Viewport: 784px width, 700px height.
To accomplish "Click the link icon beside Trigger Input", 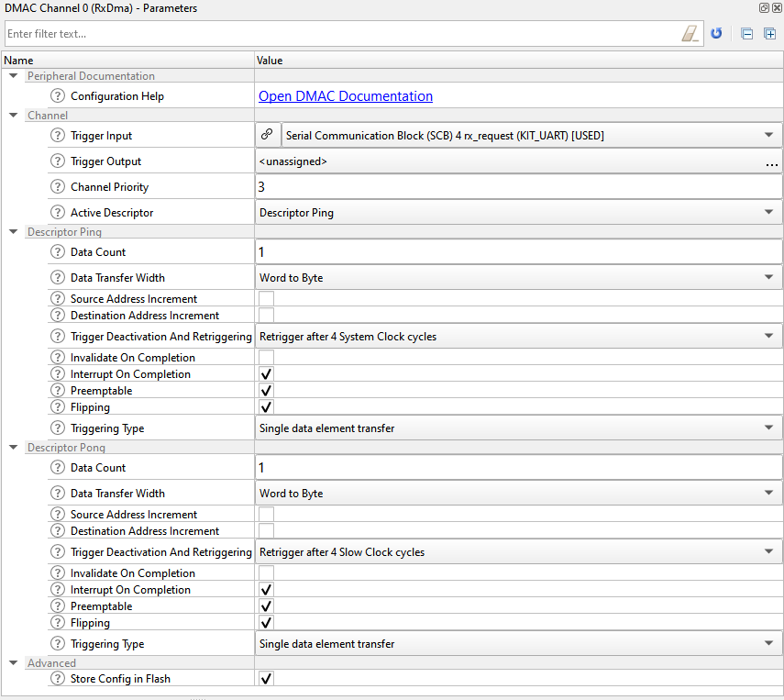I will pos(267,135).
